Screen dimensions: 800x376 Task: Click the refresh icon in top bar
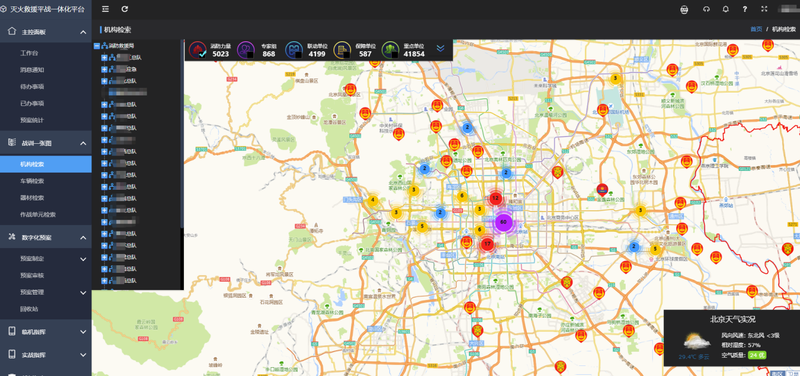click(x=125, y=9)
